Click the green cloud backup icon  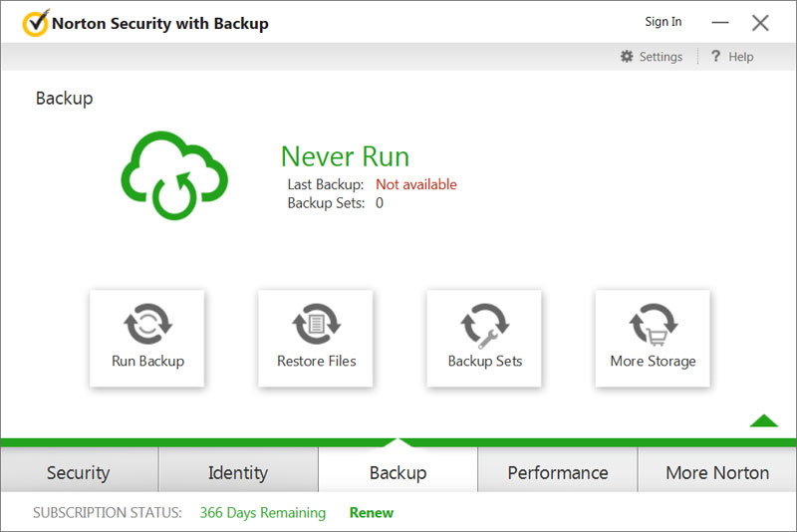click(x=174, y=175)
